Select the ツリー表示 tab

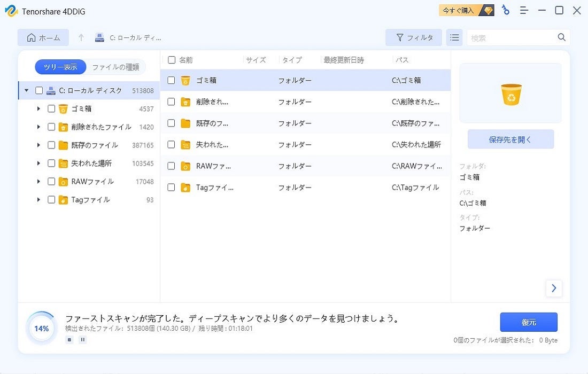[60, 67]
